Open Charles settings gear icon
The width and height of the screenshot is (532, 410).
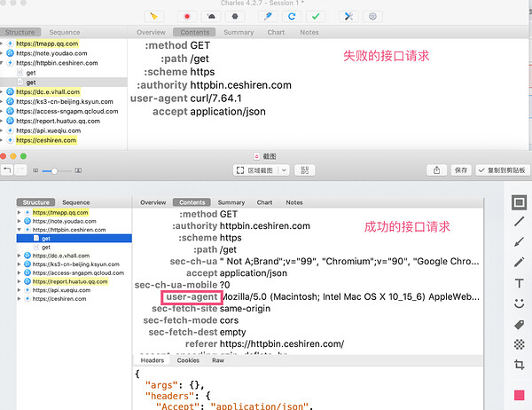(372, 16)
